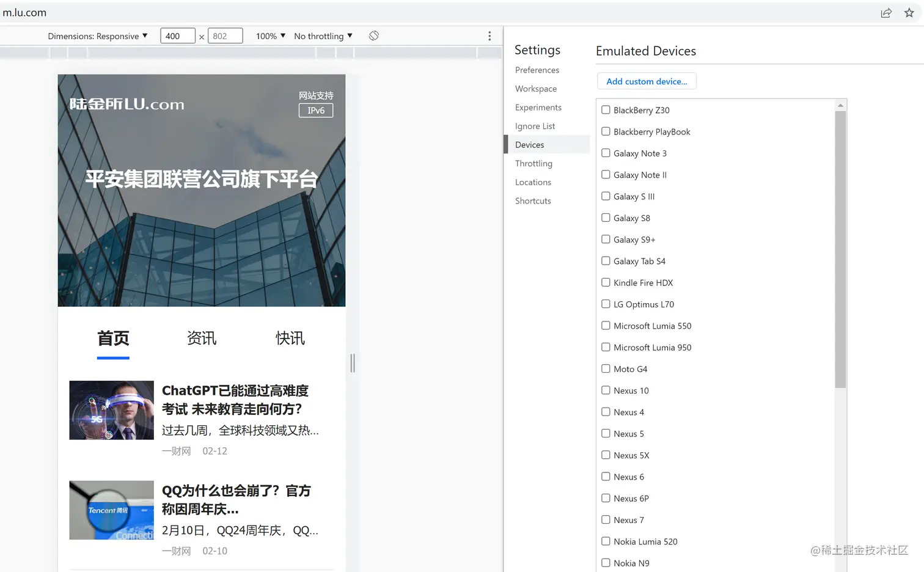This screenshot has height=572, width=924.
Task: Click the IPv6 badge on the webpage
Action: pos(315,111)
